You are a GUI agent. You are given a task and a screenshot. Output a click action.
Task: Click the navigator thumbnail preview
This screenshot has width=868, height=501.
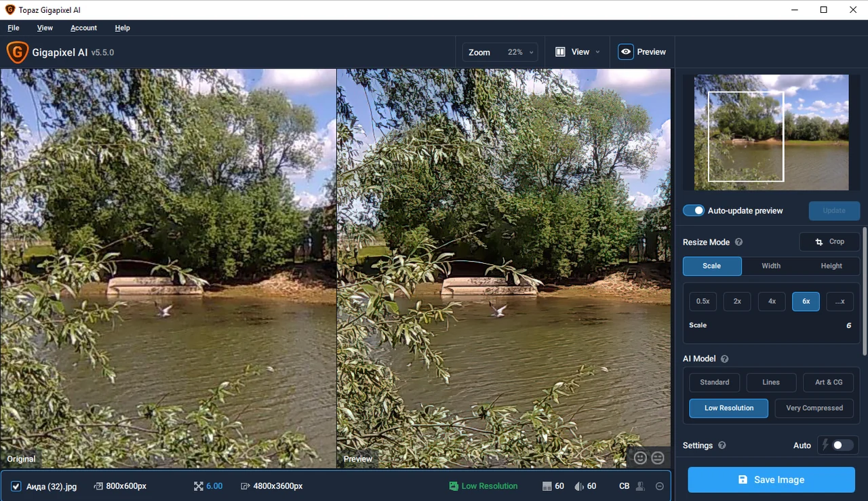pyautogui.click(x=771, y=132)
